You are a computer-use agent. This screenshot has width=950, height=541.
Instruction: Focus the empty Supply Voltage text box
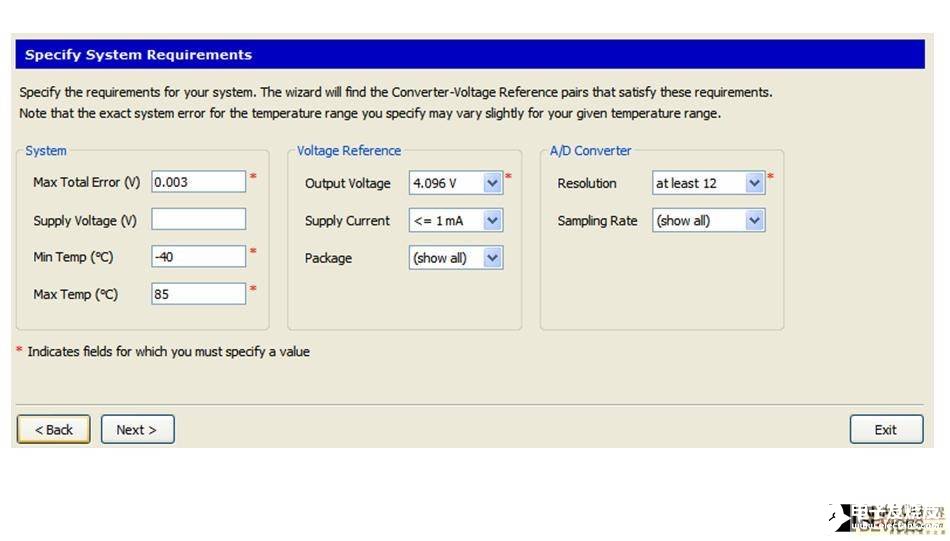tap(198, 220)
